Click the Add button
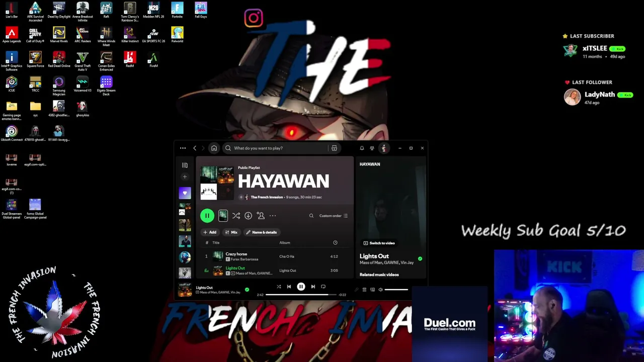The image size is (644, 362). (x=209, y=232)
